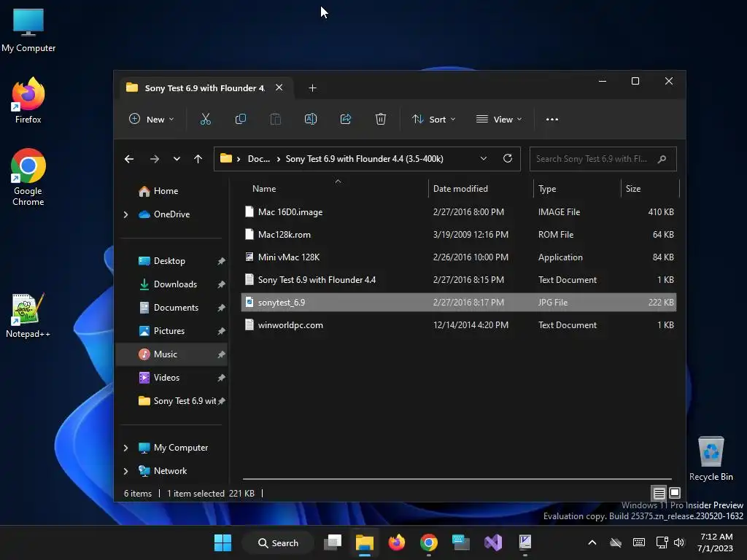The image size is (747, 560).
Task: Open the Google Chrome desktop shortcut
Action: (x=28, y=177)
